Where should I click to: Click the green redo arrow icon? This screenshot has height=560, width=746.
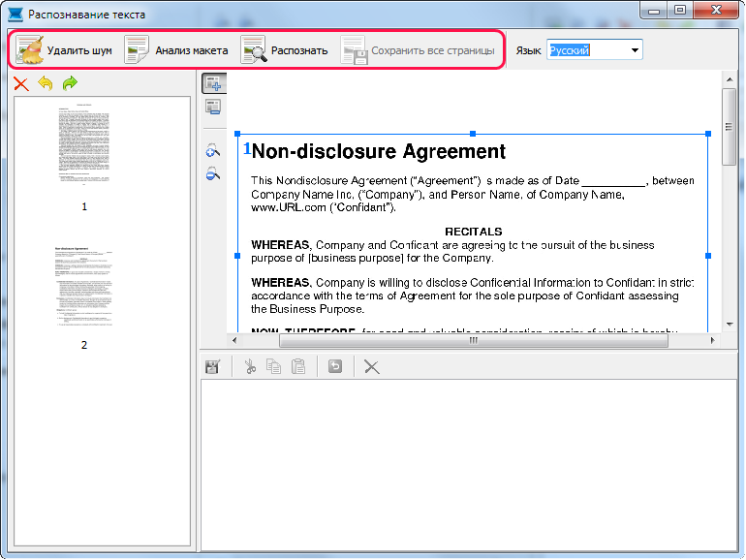(x=70, y=83)
